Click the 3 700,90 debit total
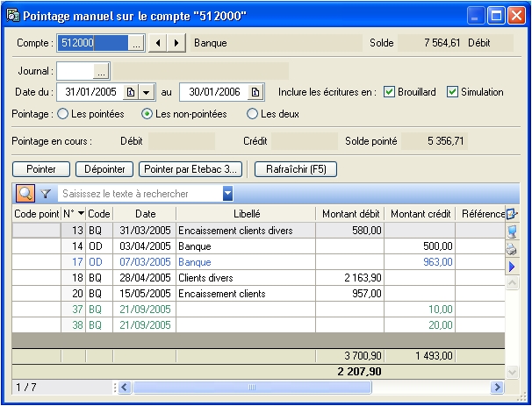This screenshot has width=532, height=406. click(x=349, y=356)
